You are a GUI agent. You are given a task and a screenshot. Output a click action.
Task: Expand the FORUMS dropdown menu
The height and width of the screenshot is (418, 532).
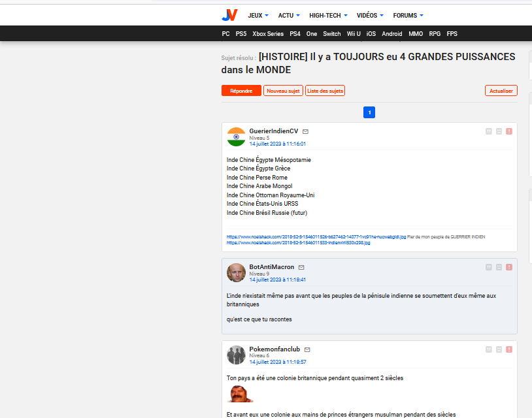click(408, 15)
